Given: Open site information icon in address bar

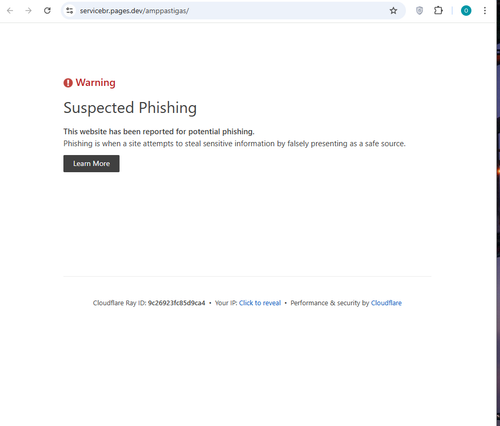Looking at the screenshot, I should pos(70,11).
